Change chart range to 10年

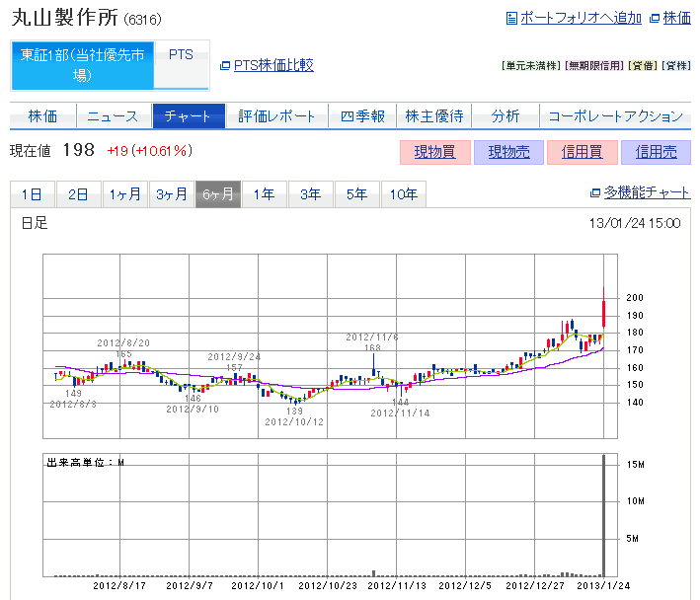point(403,194)
